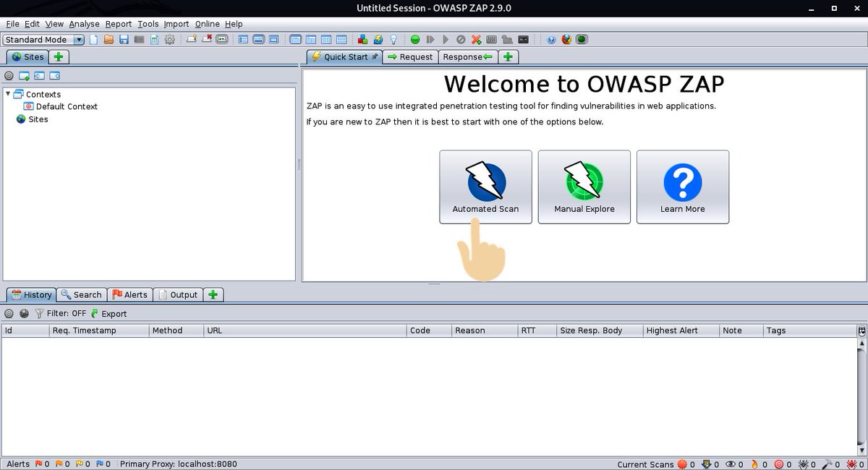Open the Report menu

pyautogui.click(x=119, y=24)
